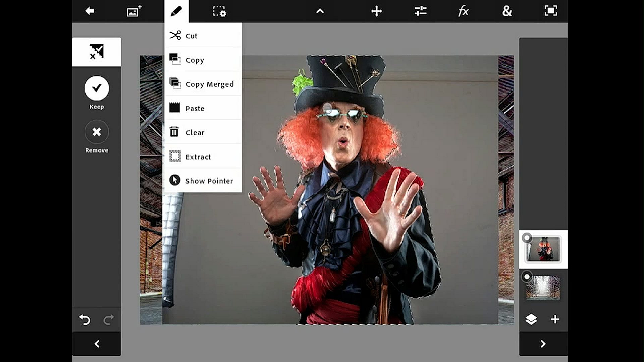This screenshot has height=362, width=644.
Task: Tap the Keep checkmark button
Action: point(97,88)
